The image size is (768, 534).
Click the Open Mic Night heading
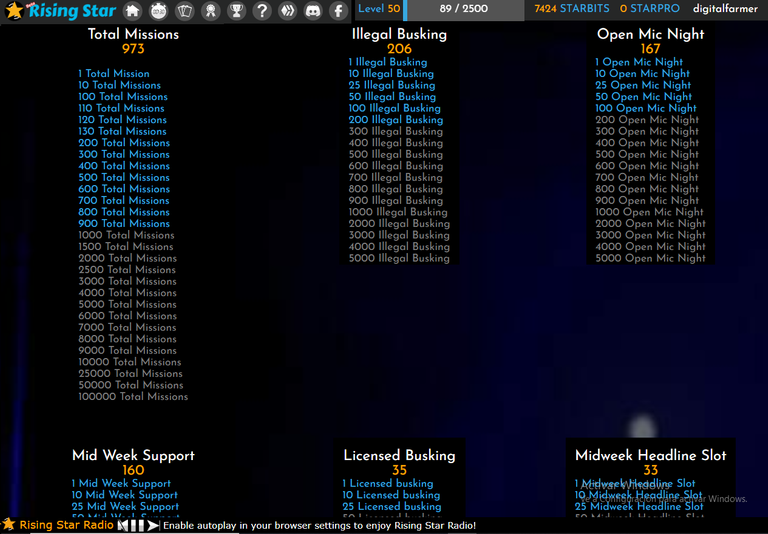(650, 34)
